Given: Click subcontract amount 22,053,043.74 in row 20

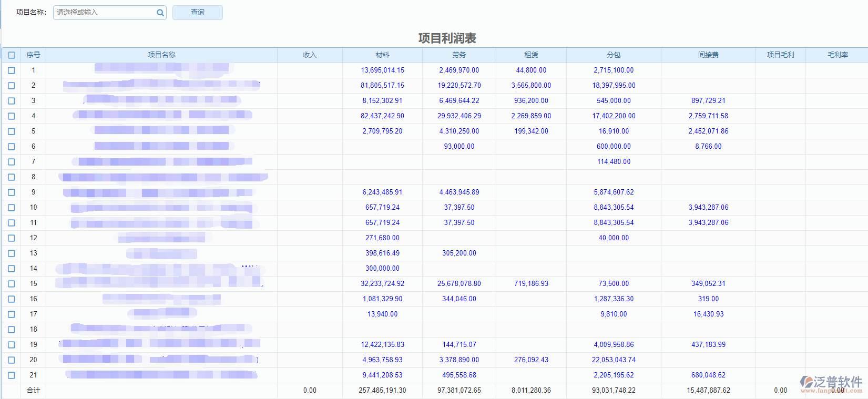Looking at the screenshot, I should coord(614,360).
